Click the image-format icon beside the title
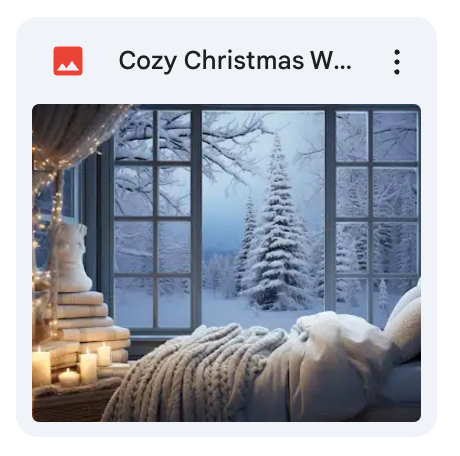This screenshot has width=460, height=456. click(68, 61)
